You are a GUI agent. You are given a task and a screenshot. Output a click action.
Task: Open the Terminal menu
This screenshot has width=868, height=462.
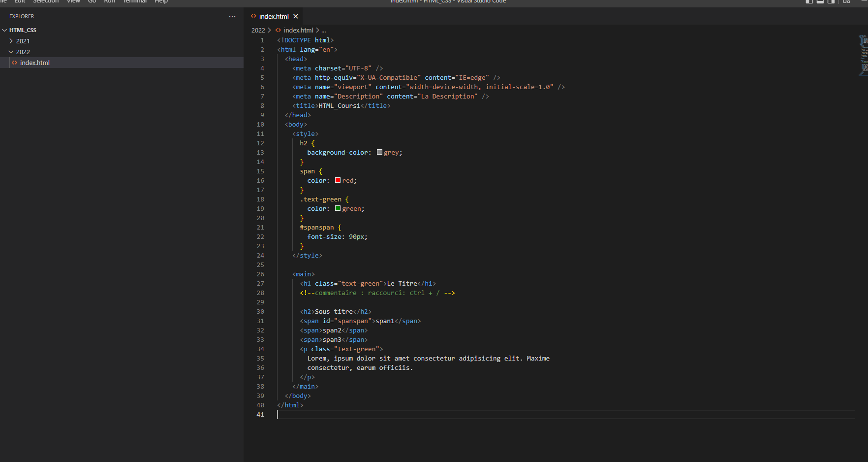pyautogui.click(x=135, y=1)
